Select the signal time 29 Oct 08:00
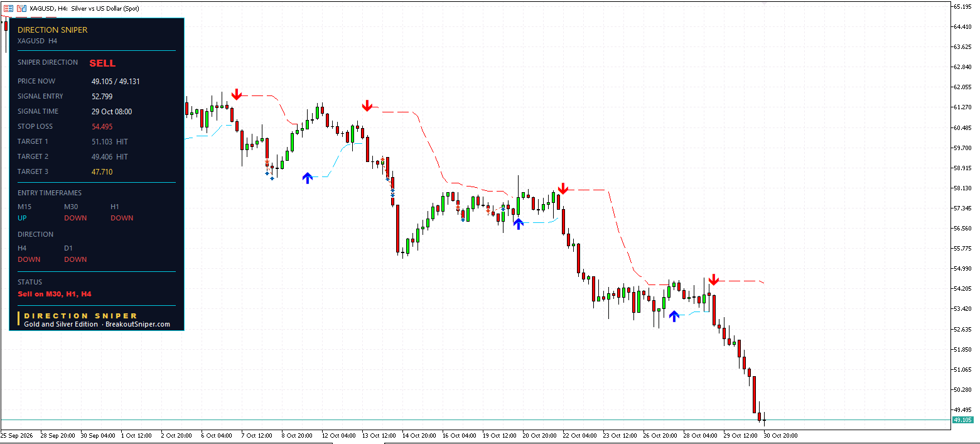The width and height of the screenshot is (980, 444). point(112,111)
